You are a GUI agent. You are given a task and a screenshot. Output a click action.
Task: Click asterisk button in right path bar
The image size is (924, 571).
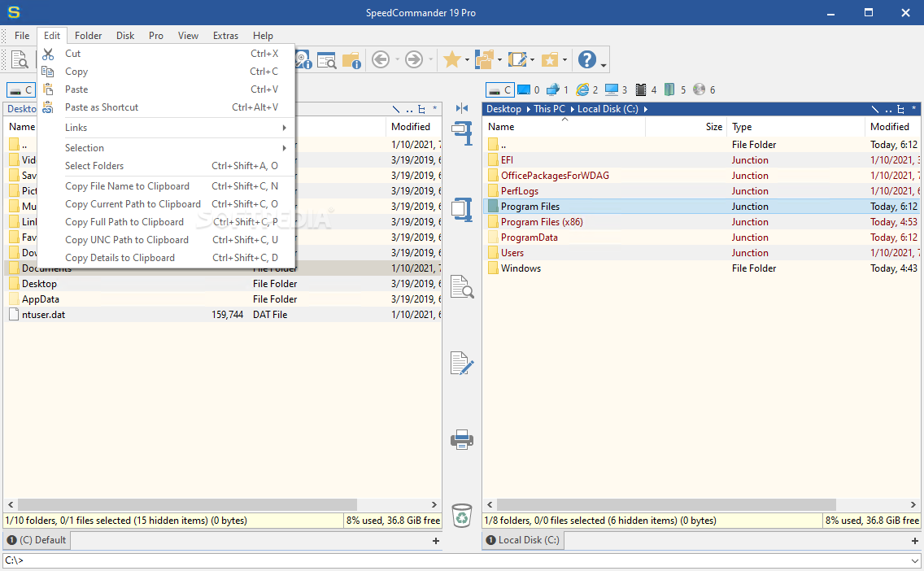tap(914, 108)
